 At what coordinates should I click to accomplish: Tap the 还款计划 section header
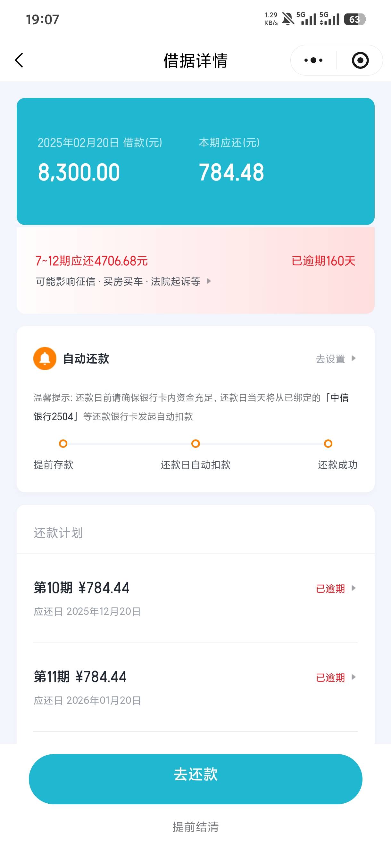coord(58,533)
